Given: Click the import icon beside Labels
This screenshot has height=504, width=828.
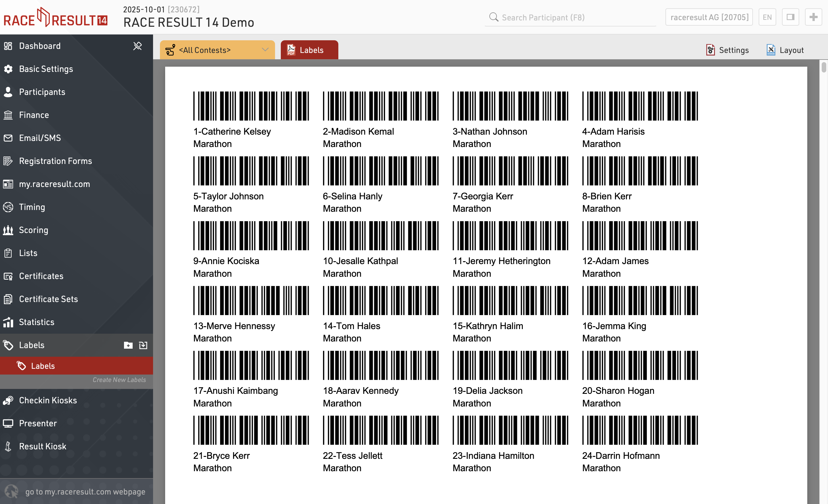Looking at the screenshot, I should click(143, 345).
